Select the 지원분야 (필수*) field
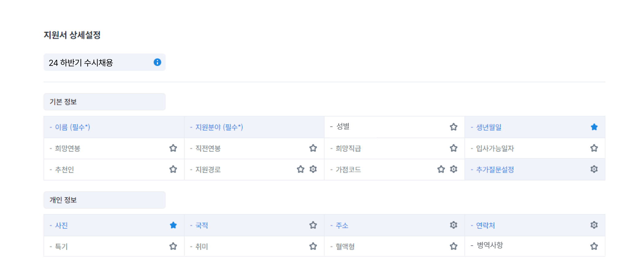This screenshot has width=644, height=276. coord(219,127)
